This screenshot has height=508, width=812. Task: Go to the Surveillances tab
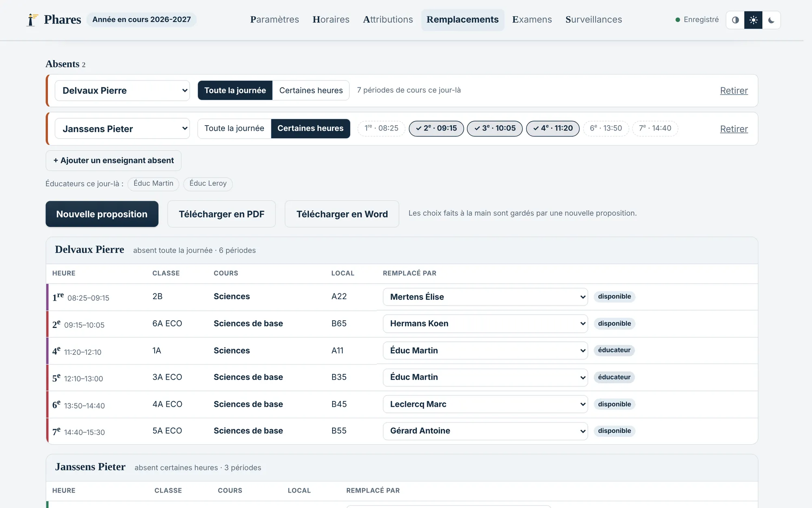594,20
